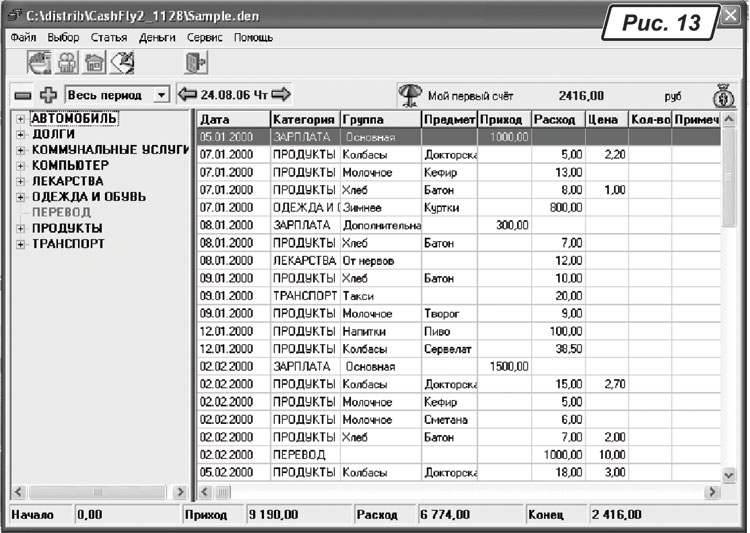Click the plus icon beside period selector
The height and width of the screenshot is (533, 750).
click(46, 96)
